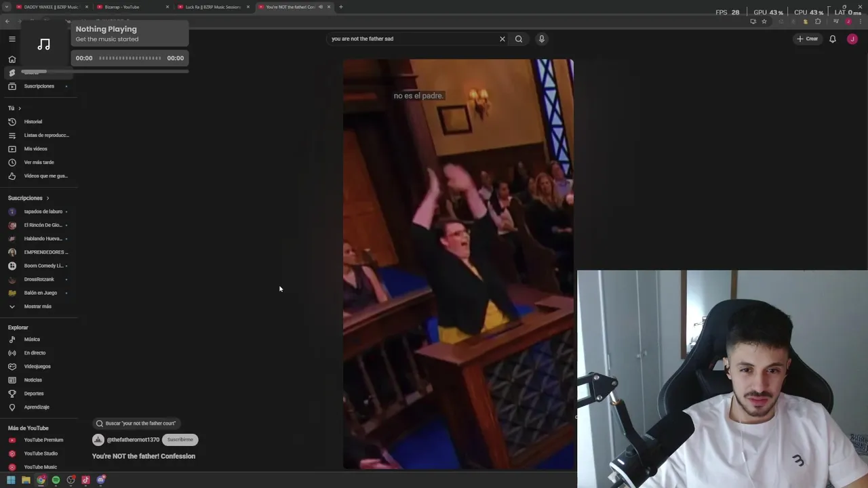Open the Chrome extensions puzzle icon
The width and height of the screenshot is (868, 488).
818,21
